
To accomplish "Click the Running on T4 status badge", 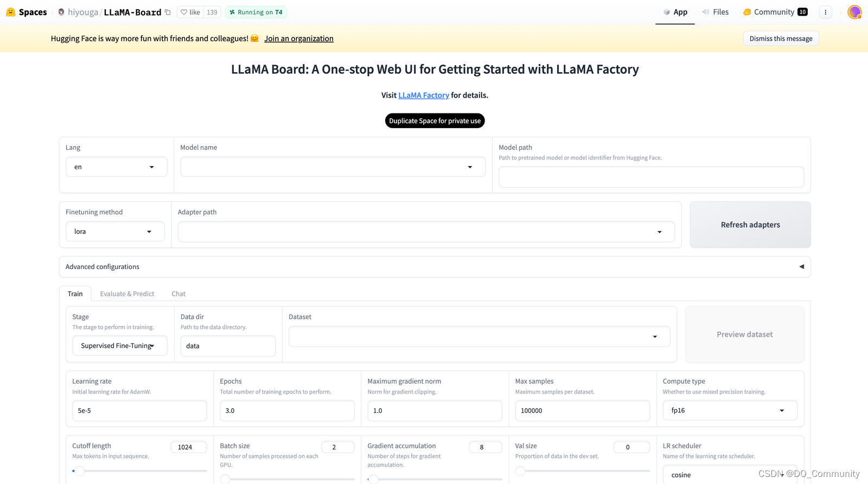I will click(x=256, y=12).
